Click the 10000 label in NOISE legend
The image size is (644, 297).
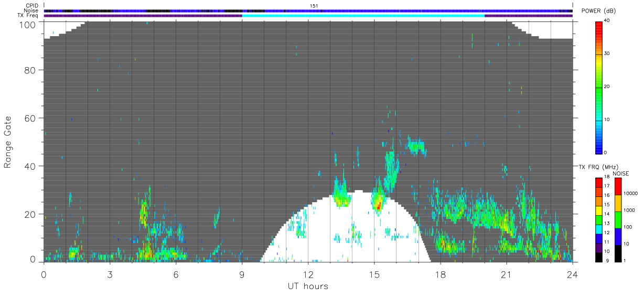tap(630, 194)
